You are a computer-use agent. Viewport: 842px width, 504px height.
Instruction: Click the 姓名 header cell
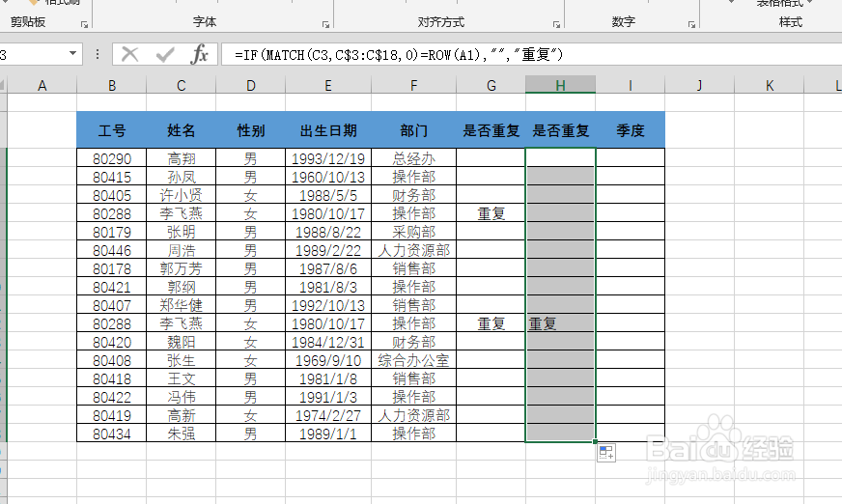click(181, 130)
